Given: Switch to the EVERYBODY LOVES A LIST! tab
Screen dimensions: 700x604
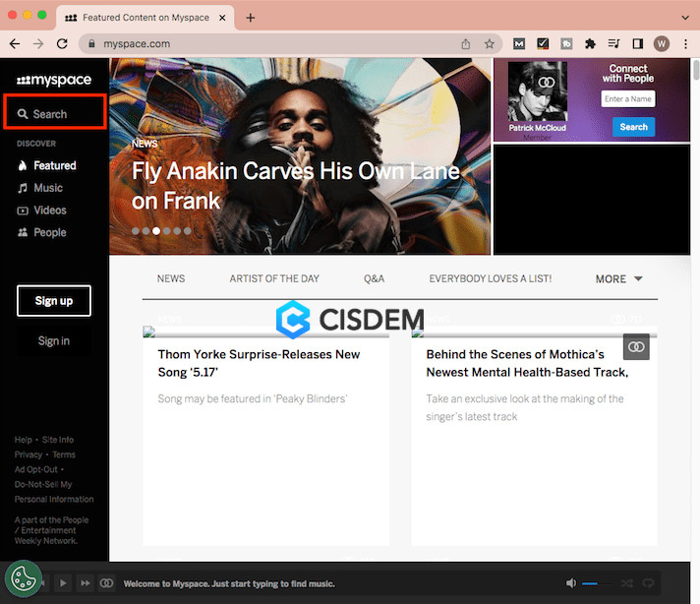Looking at the screenshot, I should click(x=491, y=278).
